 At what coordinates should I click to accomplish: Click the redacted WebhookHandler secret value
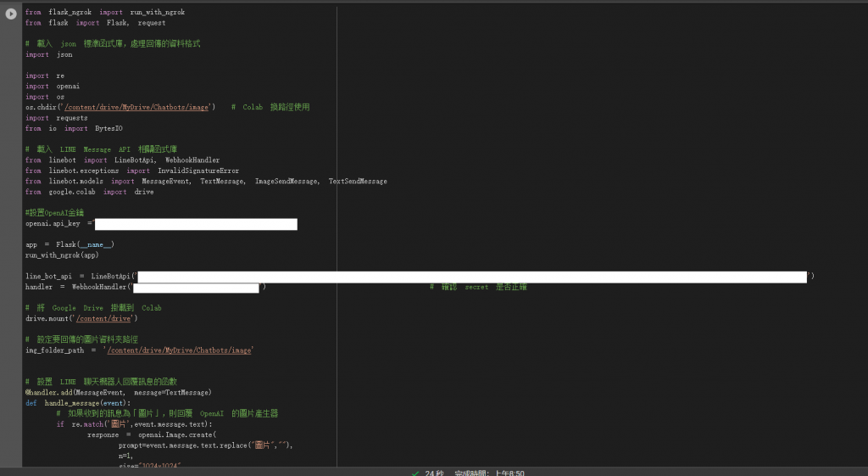[196, 288]
